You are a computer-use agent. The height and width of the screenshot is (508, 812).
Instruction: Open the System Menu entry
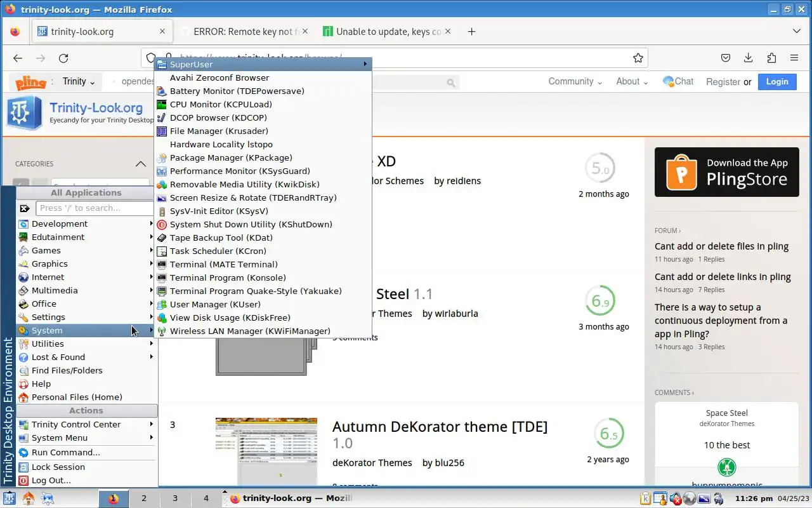point(86,438)
